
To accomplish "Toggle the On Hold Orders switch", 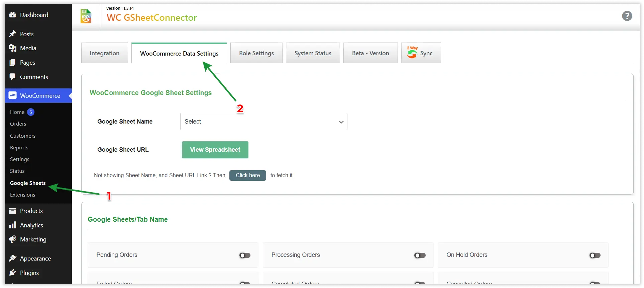I will pyautogui.click(x=595, y=256).
